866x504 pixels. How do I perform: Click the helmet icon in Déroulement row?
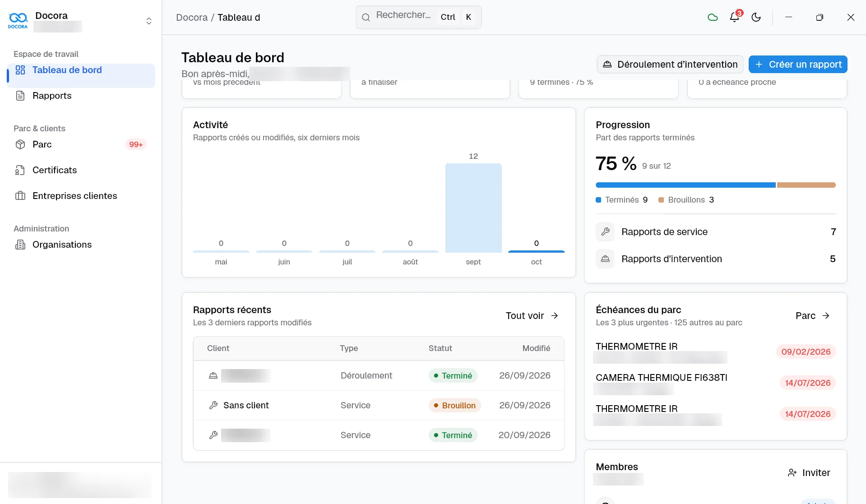coord(213,375)
